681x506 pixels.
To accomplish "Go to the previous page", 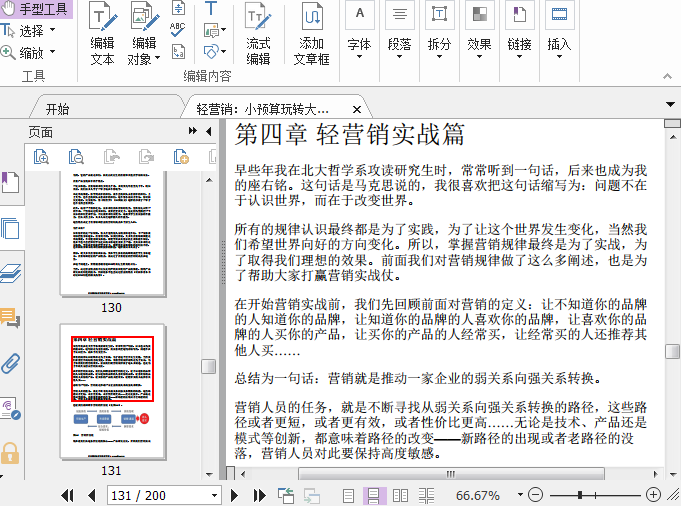I will [x=91, y=496].
